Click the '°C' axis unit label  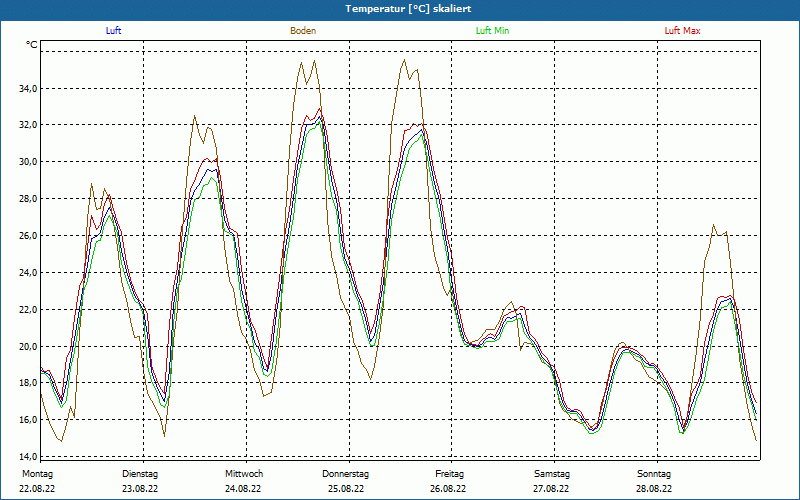coord(32,45)
